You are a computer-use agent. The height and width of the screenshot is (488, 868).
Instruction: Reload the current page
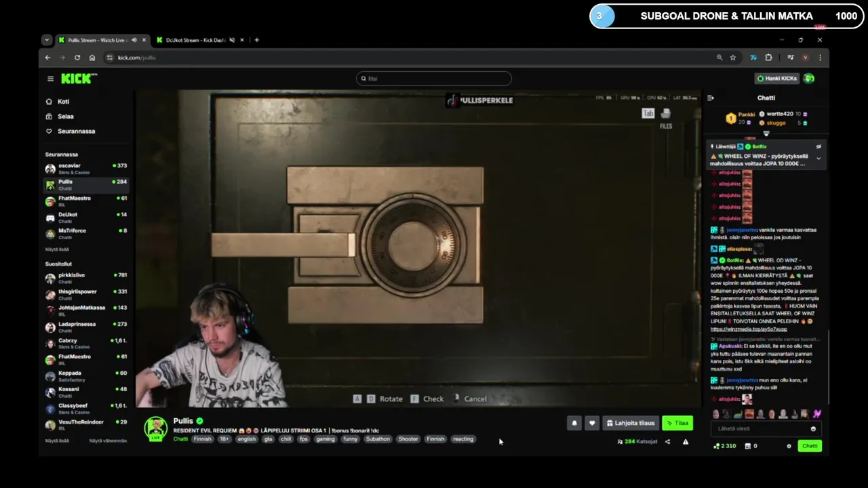[x=77, y=58]
